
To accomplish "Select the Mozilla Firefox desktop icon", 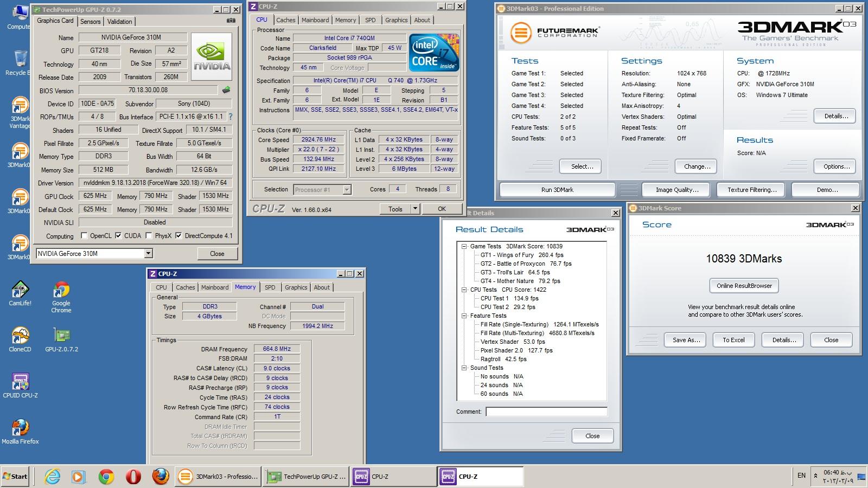I will (20, 432).
